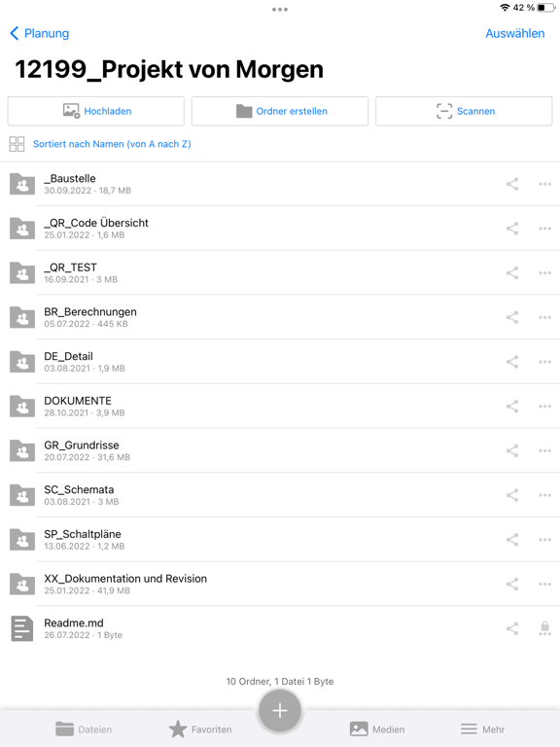Open more options for DOKUMENTE

(544, 407)
